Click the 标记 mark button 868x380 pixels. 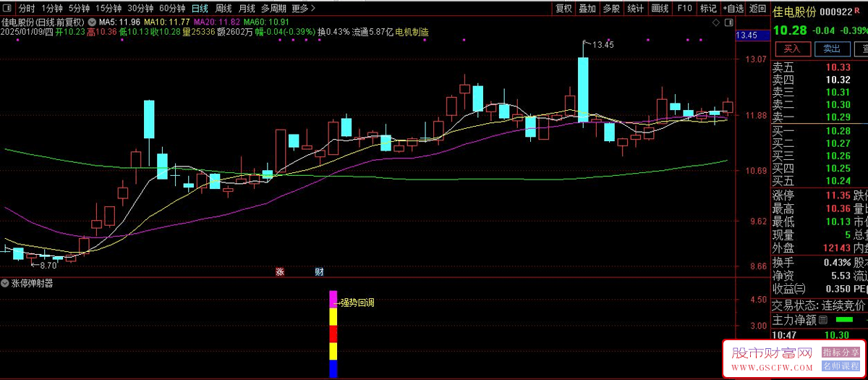point(708,9)
